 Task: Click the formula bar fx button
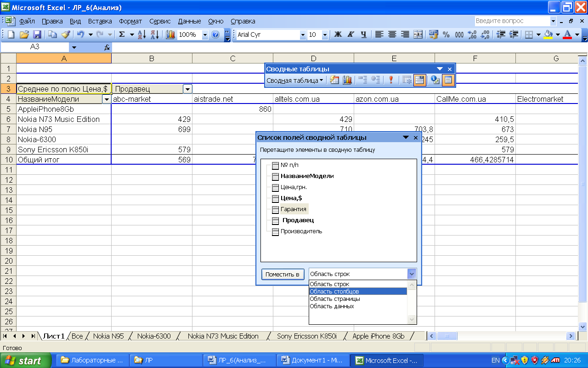(107, 47)
